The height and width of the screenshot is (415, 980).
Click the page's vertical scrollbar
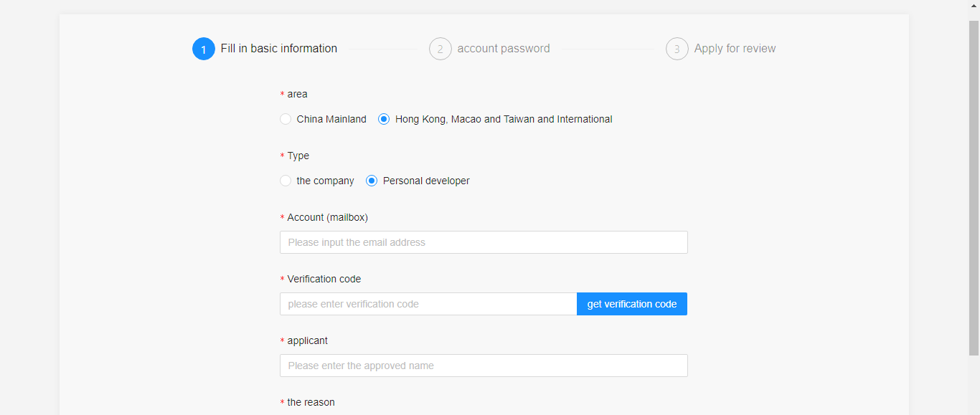974,186
